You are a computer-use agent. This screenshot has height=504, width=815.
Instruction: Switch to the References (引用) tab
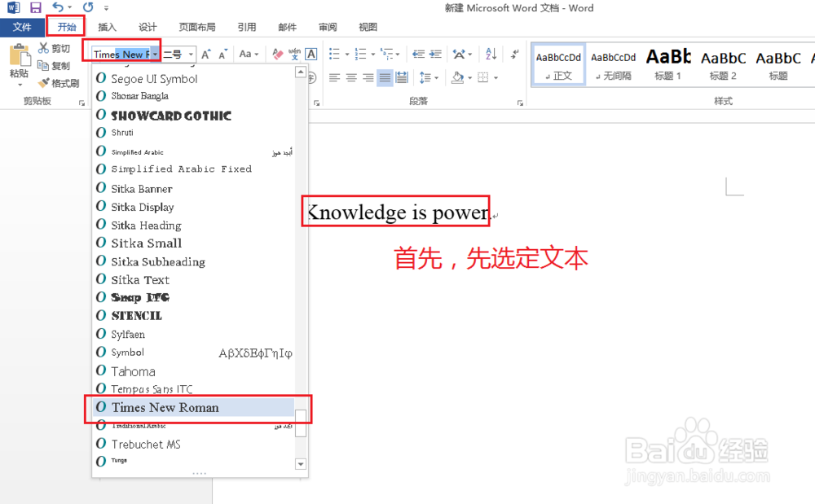(247, 27)
